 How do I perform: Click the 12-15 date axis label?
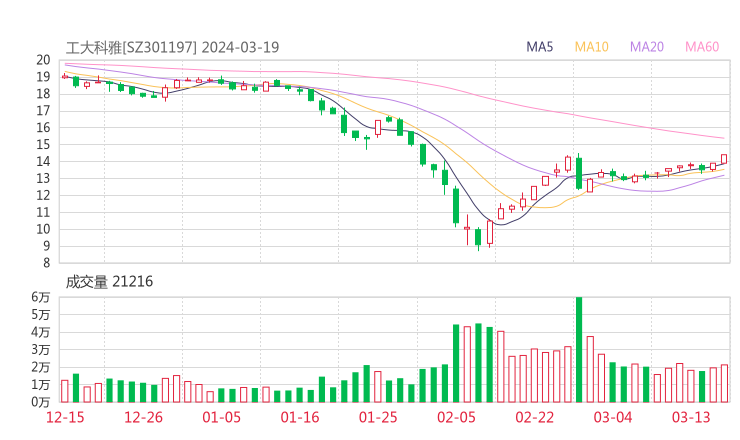coord(65,417)
